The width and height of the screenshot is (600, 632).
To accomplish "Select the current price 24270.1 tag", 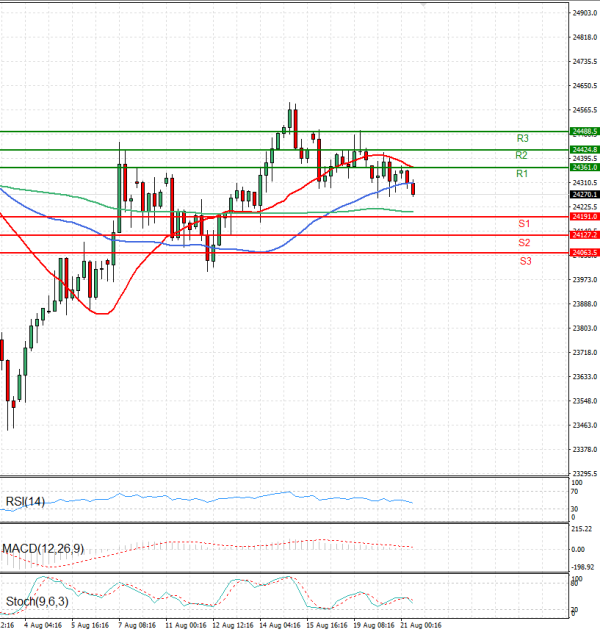I will (584, 195).
